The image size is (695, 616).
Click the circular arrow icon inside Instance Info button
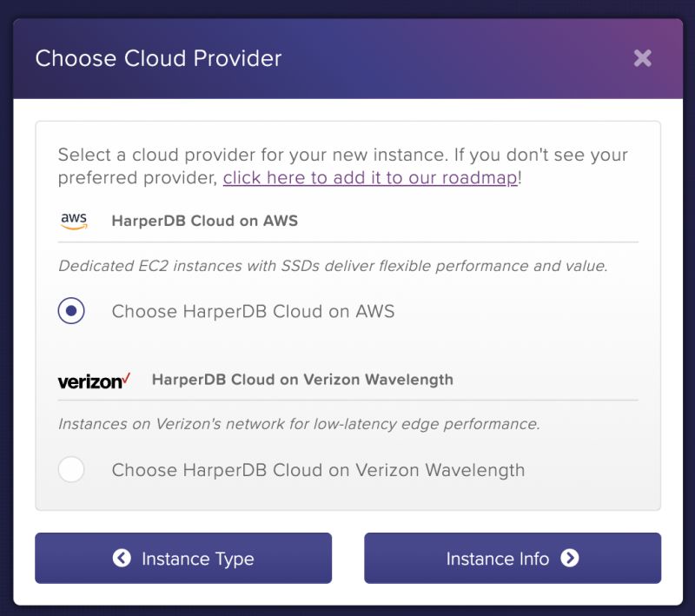coord(571,559)
